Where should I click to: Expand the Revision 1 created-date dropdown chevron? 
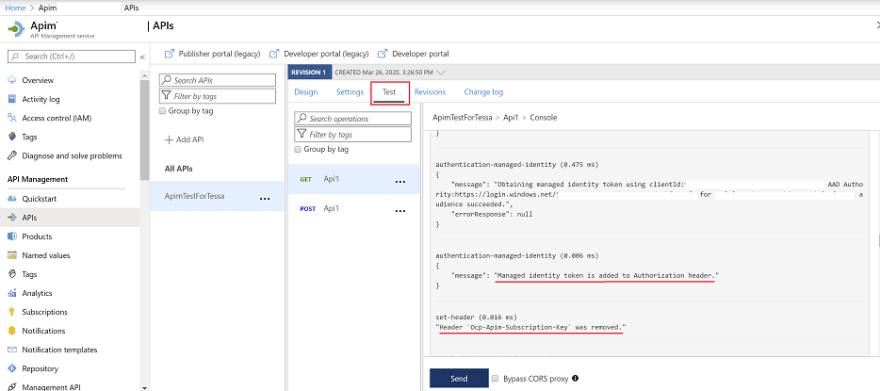point(441,72)
